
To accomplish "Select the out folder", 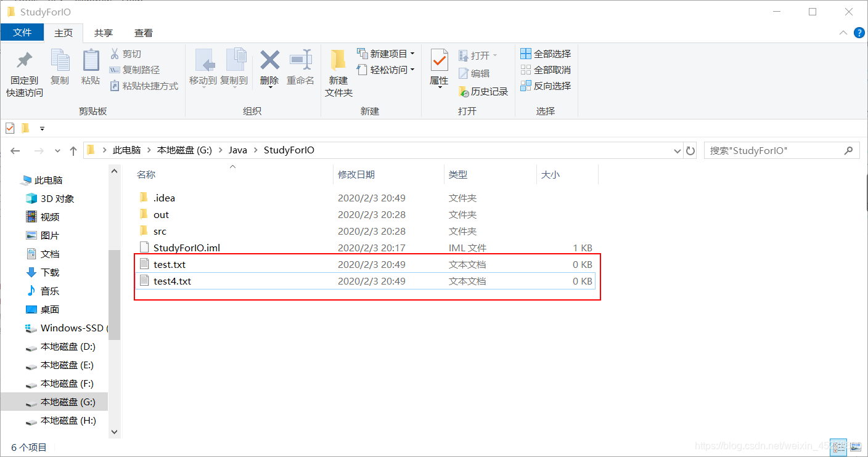I will [367, 215].
